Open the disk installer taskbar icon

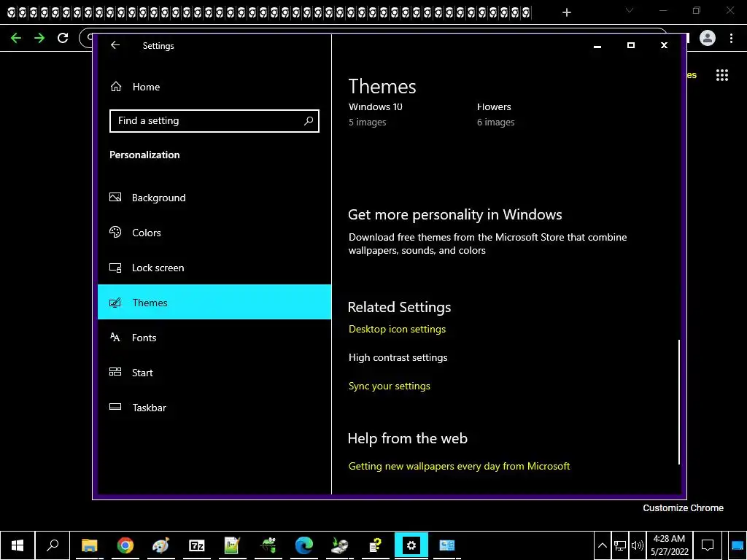click(340, 545)
